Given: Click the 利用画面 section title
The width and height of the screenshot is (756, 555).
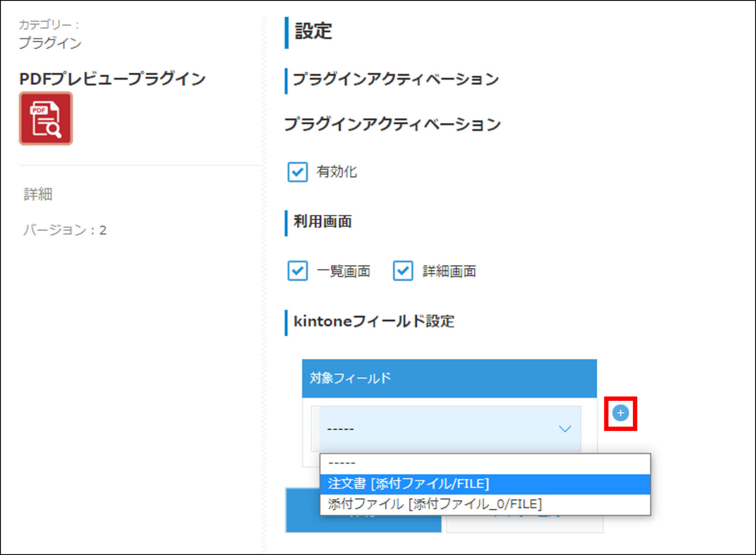Looking at the screenshot, I should [x=322, y=222].
